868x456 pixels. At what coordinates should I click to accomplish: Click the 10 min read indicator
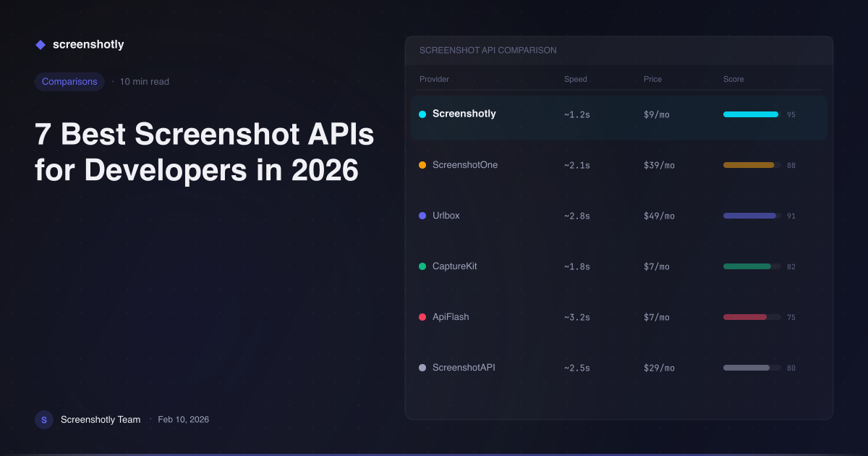tap(144, 81)
